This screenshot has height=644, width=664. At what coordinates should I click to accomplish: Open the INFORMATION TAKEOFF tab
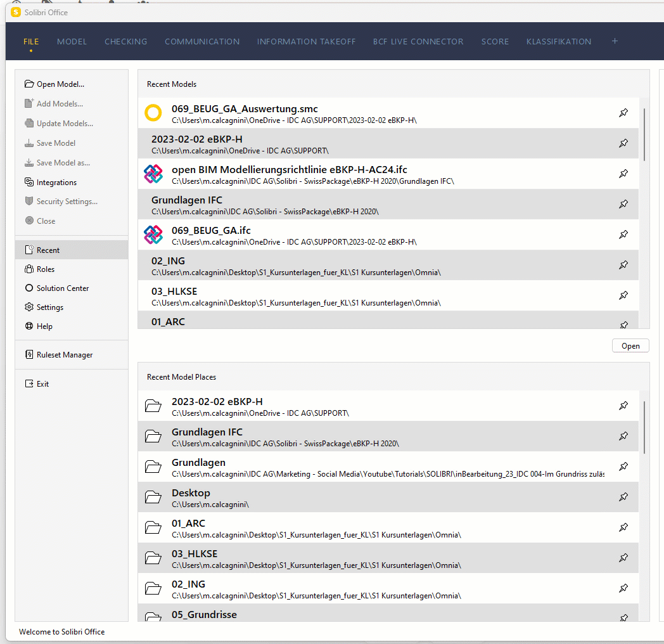point(306,42)
